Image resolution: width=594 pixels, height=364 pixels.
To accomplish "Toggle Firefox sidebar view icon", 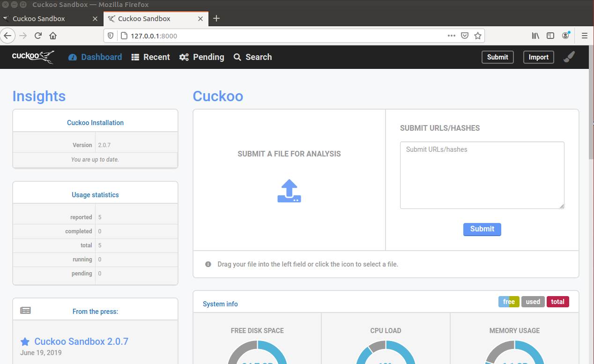I will pos(550,36).
